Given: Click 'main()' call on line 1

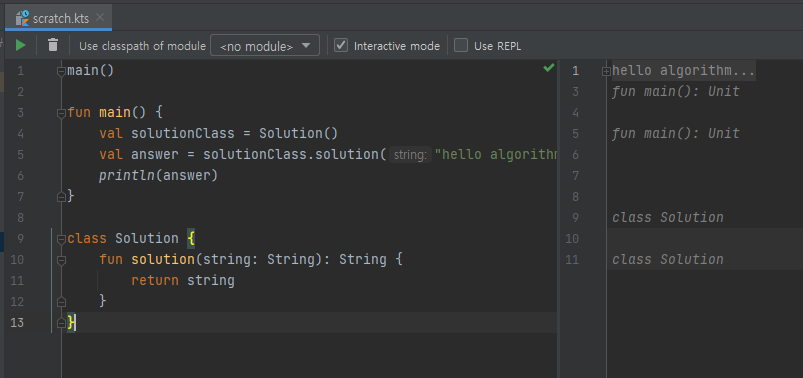Looking at the screenshot, I should (91, 71).
